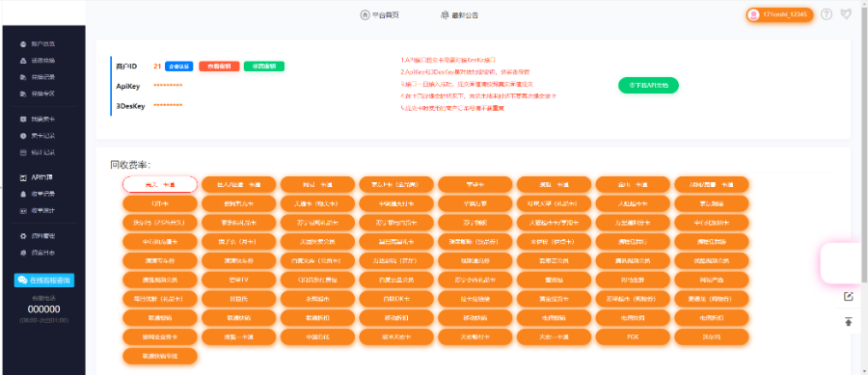Select the 天宏一卡通 rate tag
The image size is (868, 375).
coord(555,336)
